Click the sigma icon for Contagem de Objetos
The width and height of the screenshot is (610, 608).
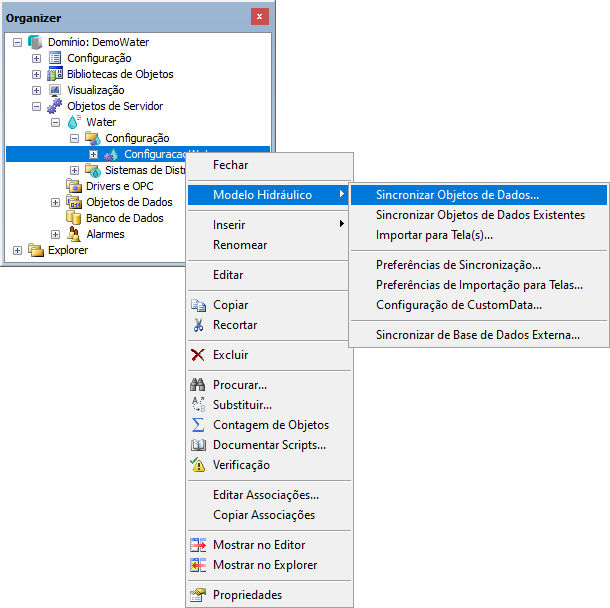point(198,425)
